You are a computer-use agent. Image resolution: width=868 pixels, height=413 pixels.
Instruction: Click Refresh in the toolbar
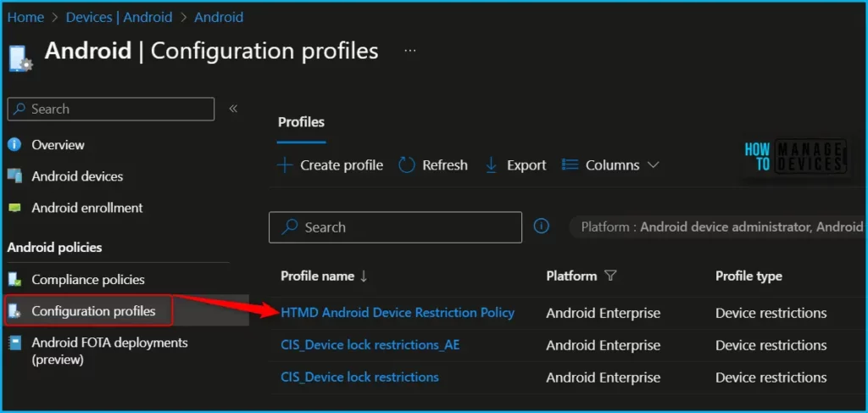click(433, 165)
